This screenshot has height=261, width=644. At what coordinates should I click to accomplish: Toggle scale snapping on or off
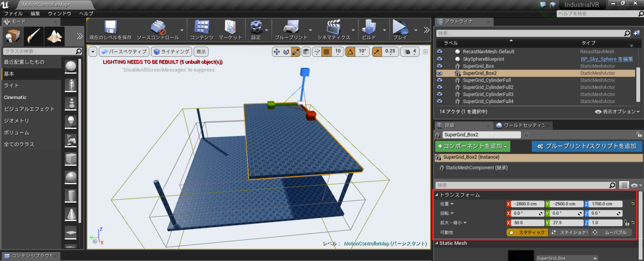pyautogui.click(x=377, y=52)
